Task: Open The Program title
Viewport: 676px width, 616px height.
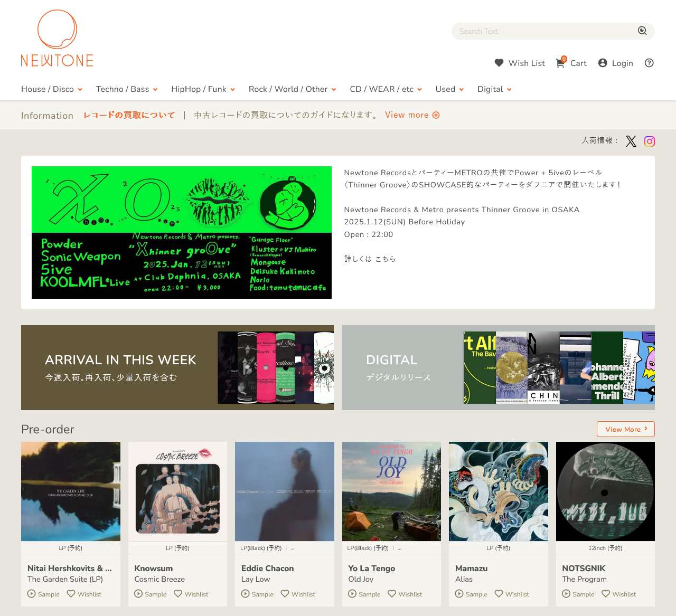Action: coord(585,579)
